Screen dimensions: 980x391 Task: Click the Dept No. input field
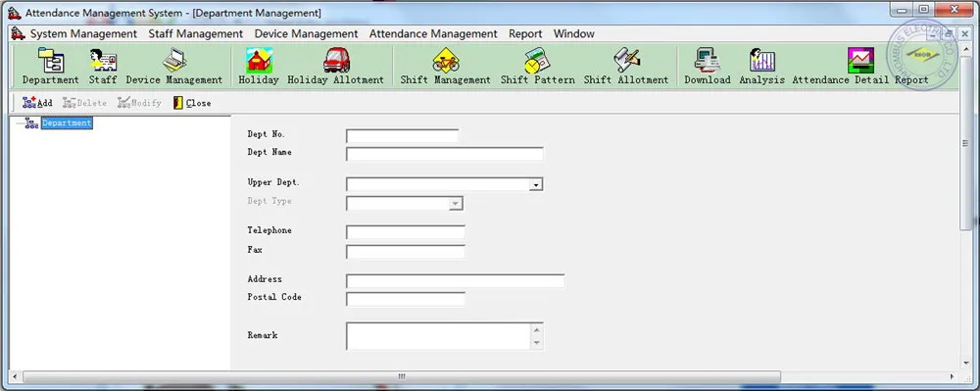pos(402,135)
